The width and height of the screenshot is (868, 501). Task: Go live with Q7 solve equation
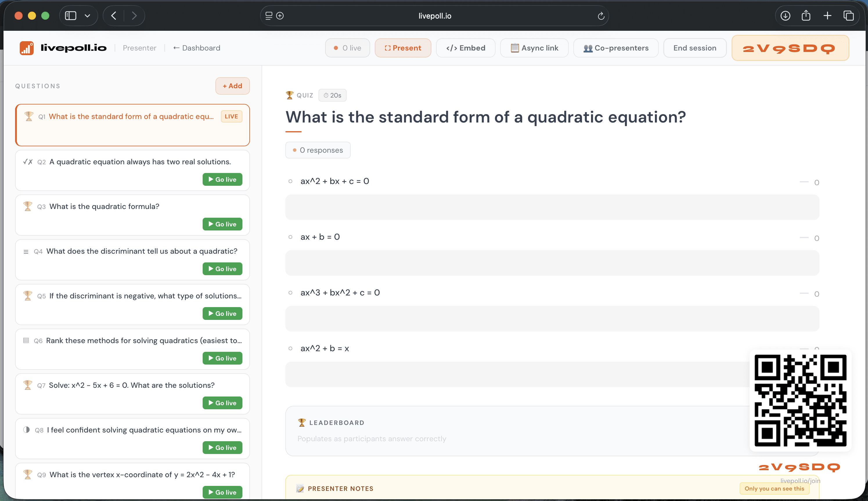(x=222, y=403)
